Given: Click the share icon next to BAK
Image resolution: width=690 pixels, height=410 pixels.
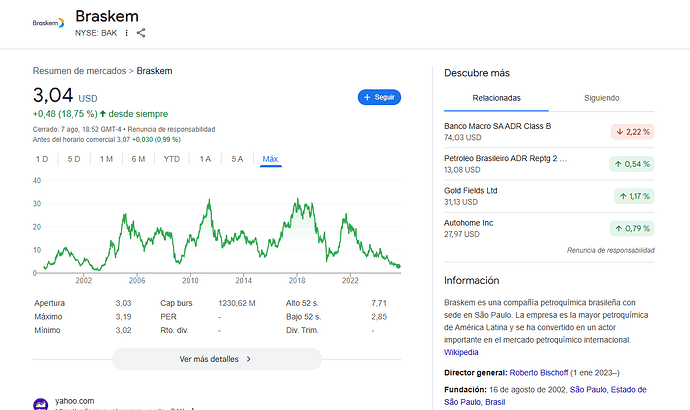Looking at the screenshot, I should click(141, 33).
